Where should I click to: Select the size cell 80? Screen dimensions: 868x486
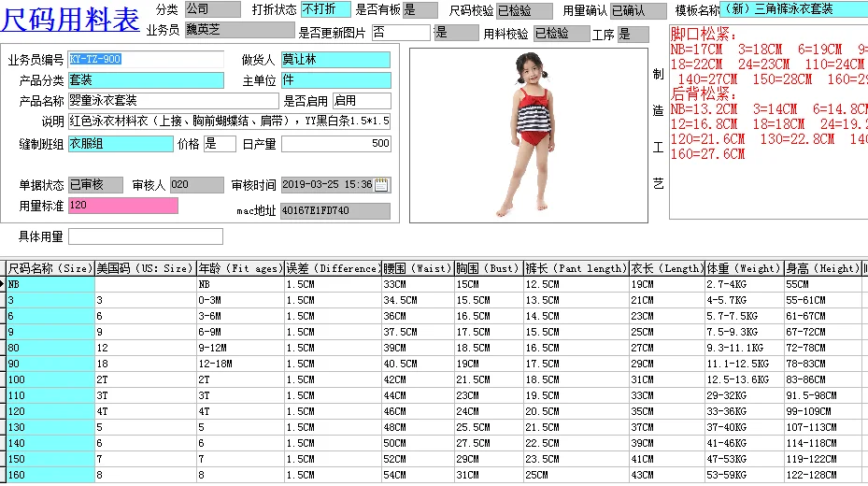click(x=50, y=349)
